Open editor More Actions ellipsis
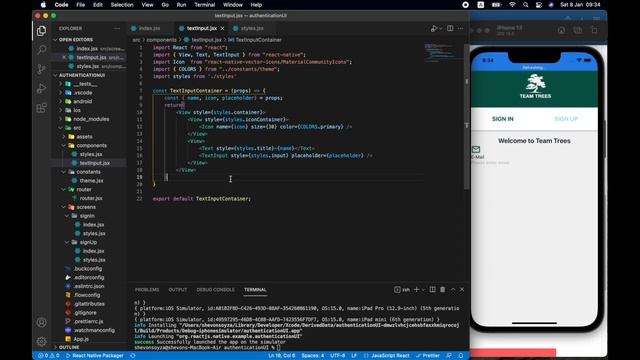Viewport: 640px width, 360px height. click(460, 28)
